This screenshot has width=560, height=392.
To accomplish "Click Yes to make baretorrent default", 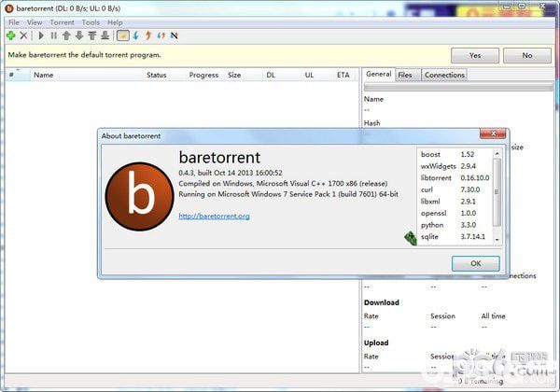I will [475, 55].
